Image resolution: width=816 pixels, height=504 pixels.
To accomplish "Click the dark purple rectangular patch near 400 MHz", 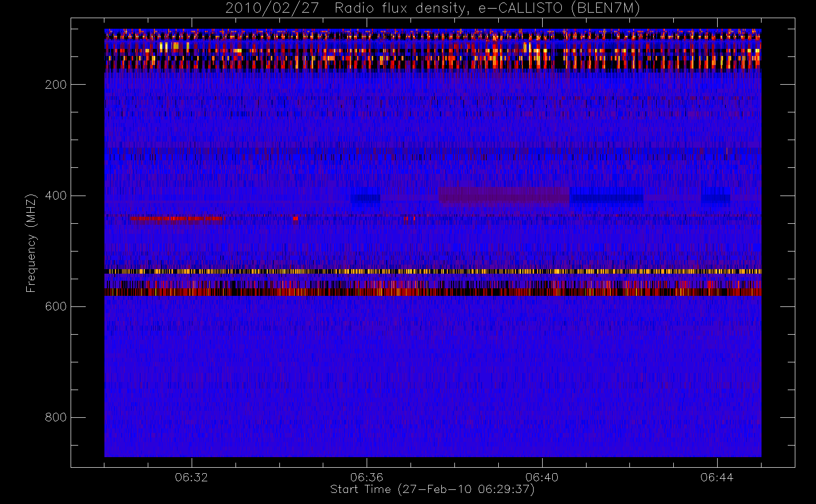I will [504, 196].
